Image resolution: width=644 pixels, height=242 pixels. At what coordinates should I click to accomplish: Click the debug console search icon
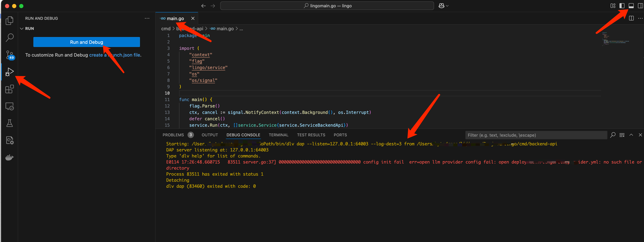pyautogui.click(x=613, y=135)
